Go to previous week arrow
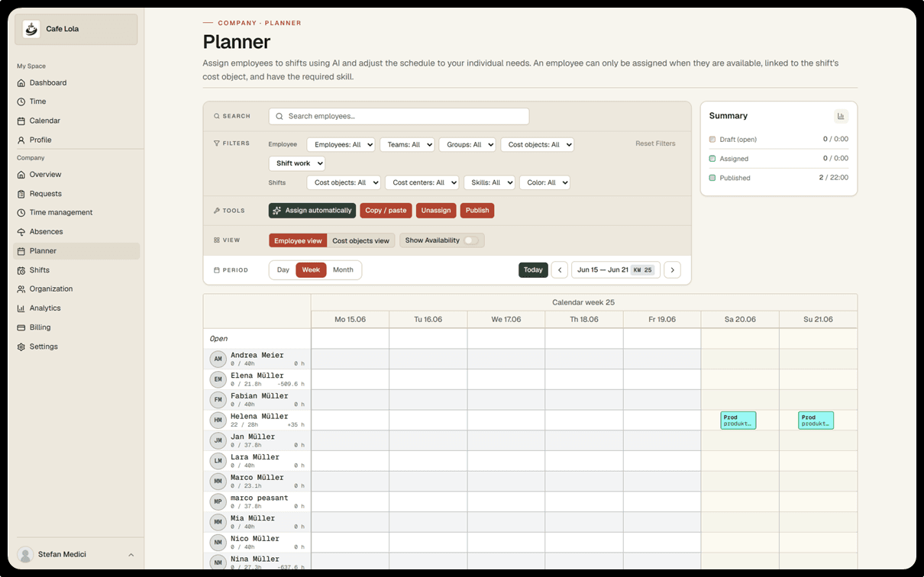924x577 pixels. [x=560, y=270]
